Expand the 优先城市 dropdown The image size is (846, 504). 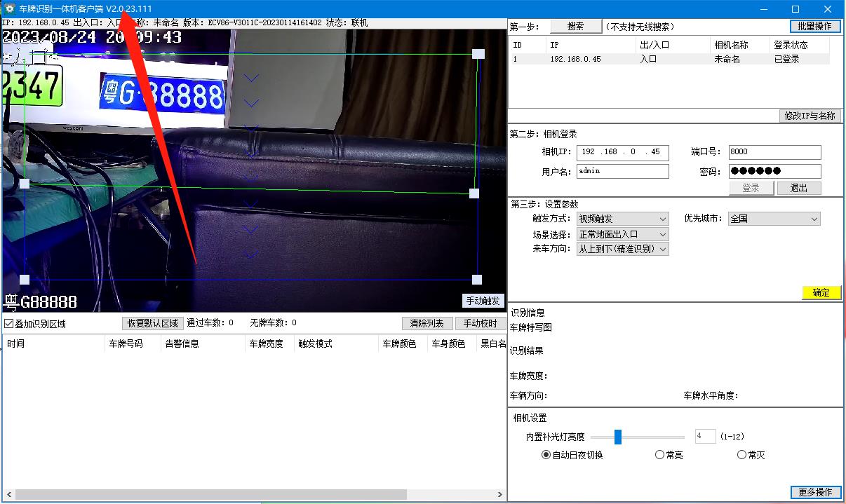point(774,219)
